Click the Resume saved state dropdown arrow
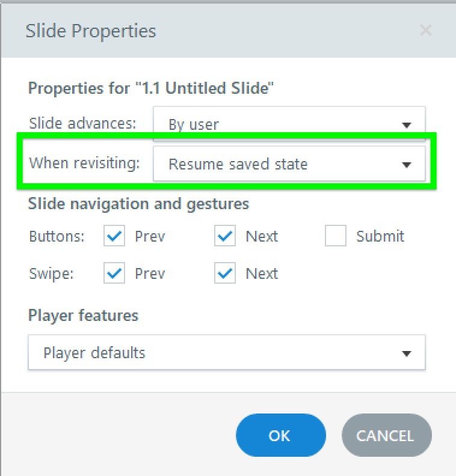 [x=407, y=164]
